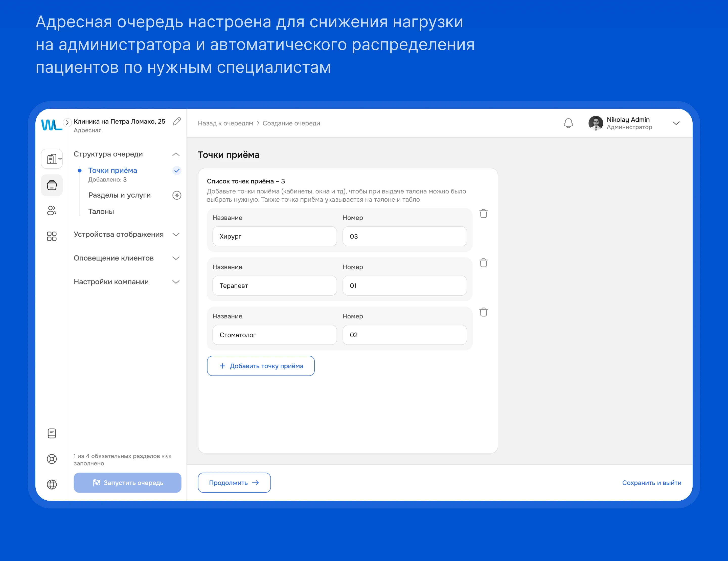Open notifications via the bell icon

(x=568, y=123)
